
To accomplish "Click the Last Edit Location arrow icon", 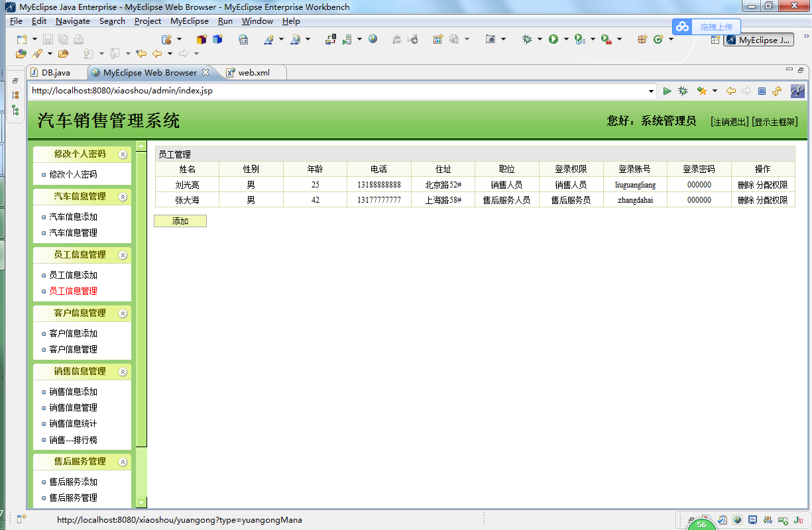I will click(141, 54).
